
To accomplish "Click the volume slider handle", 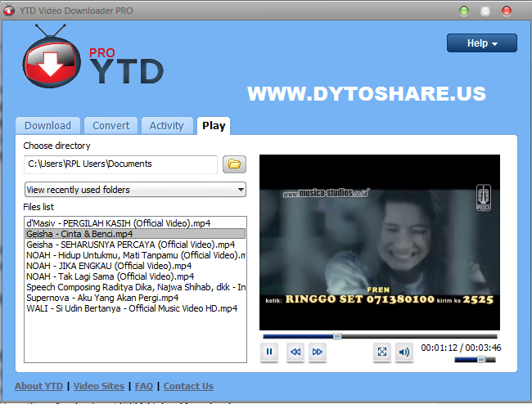I will 481,360.
